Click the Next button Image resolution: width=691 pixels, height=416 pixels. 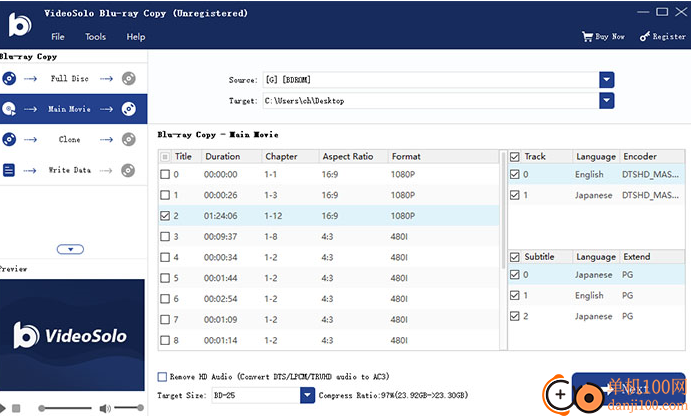tap(628, 389)
